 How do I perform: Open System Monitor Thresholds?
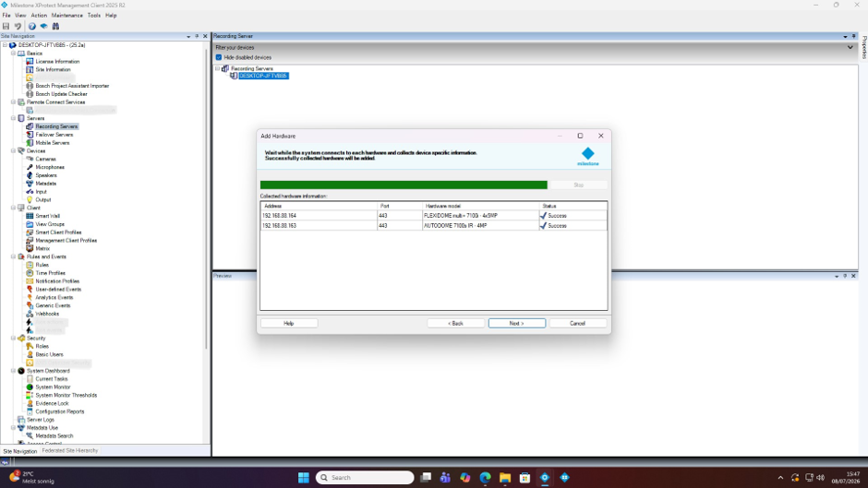click(66, 395)
